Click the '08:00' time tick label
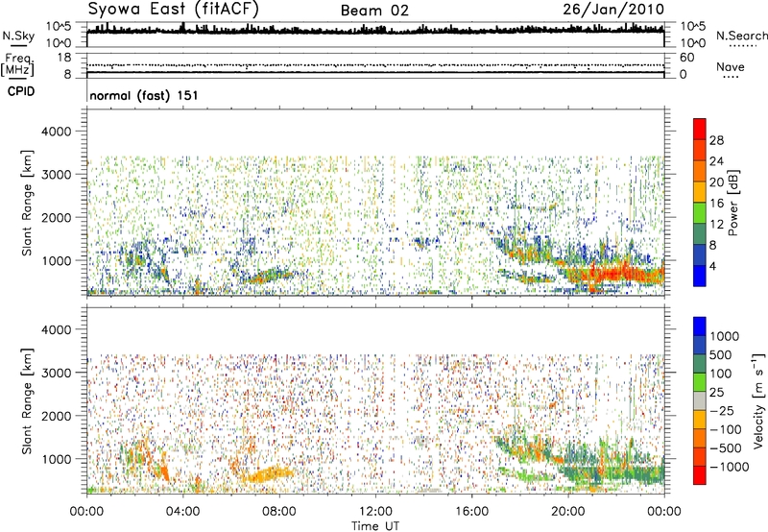Image resolution: width=768 pixels, height=532 pixels. (x=279, y=512)
